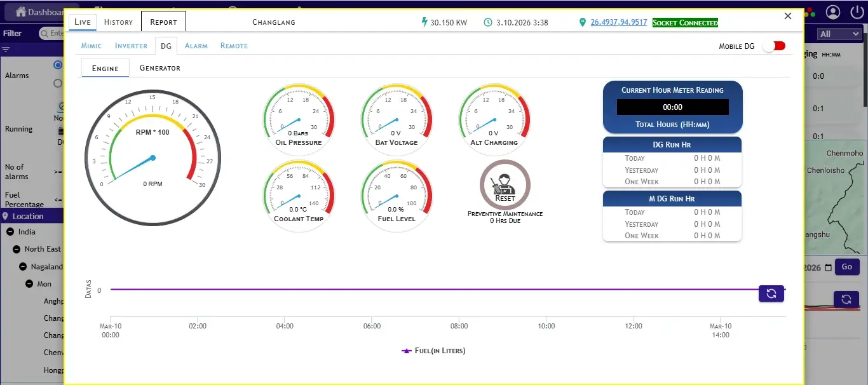Screen dimensions: 868x385
Task: Click the user profile icon
Action: point(833,11)
